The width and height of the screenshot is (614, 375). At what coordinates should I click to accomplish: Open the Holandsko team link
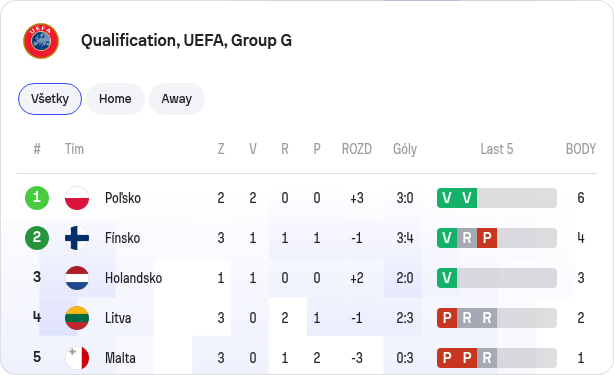(134, 278)
